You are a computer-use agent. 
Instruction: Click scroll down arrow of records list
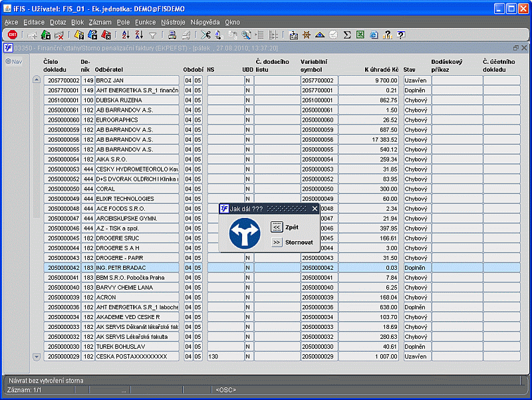coord(37,357)
